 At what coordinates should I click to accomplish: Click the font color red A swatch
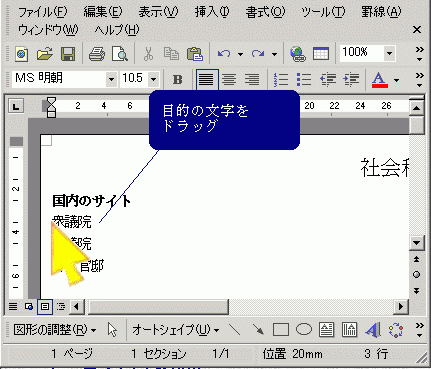click(x=380, y=80)
